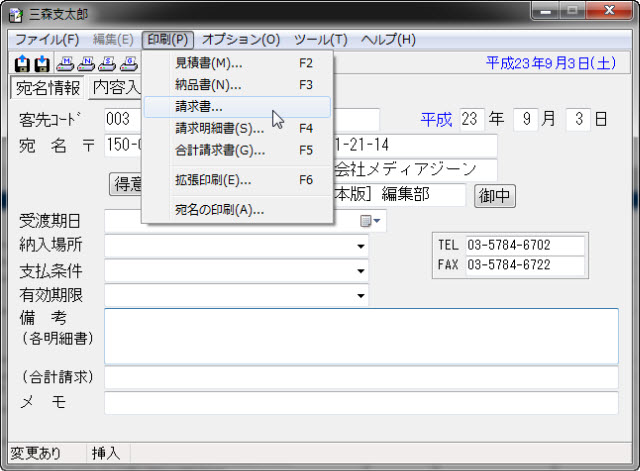Expand the 納入場所 dropdown
The image size is (640, 471).
[x=360, y=245]
